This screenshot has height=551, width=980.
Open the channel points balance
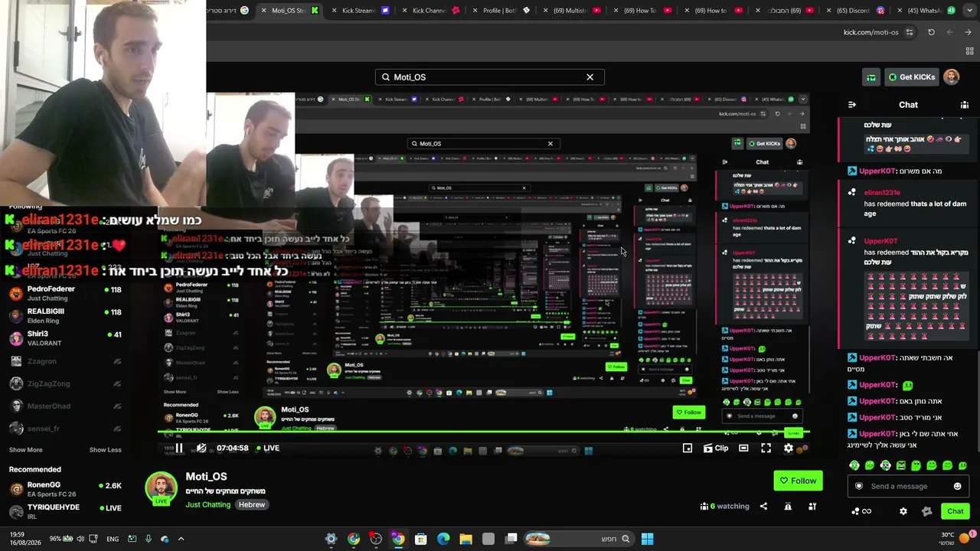pos(861,512)
